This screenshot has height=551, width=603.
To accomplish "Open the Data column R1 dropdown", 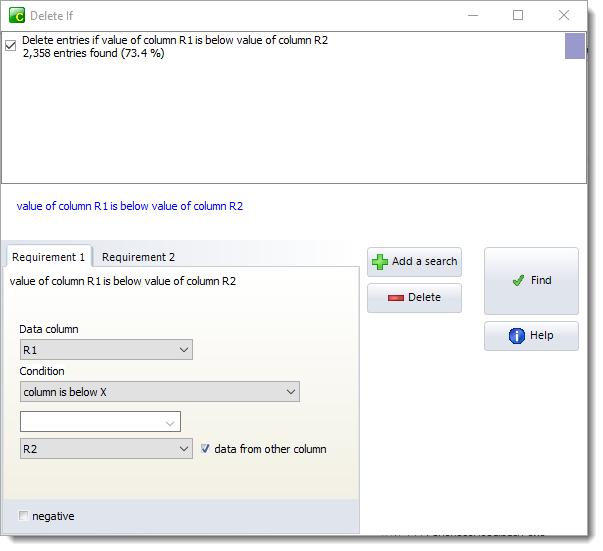I will (106, 350).
